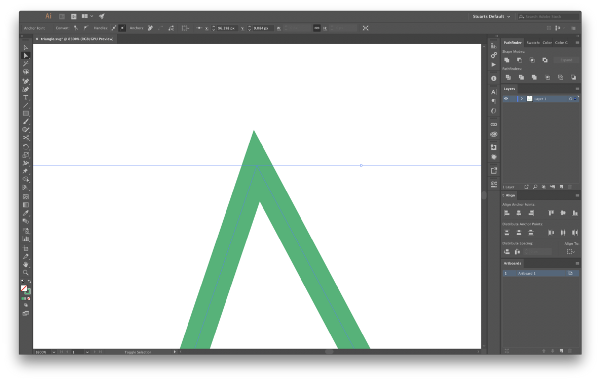Click the Y coordinate input field

262,28
